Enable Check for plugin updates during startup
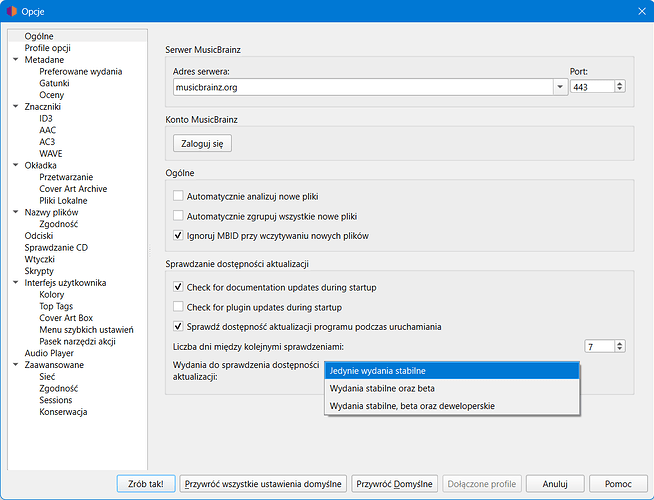Viewport: 654px width, 500px height. (x=179, y=307)
